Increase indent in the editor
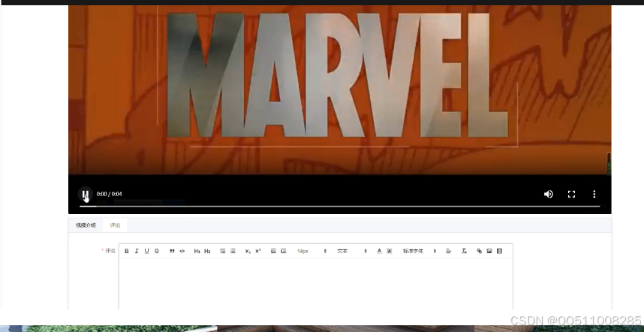644x332 pixels. (284, 251)
